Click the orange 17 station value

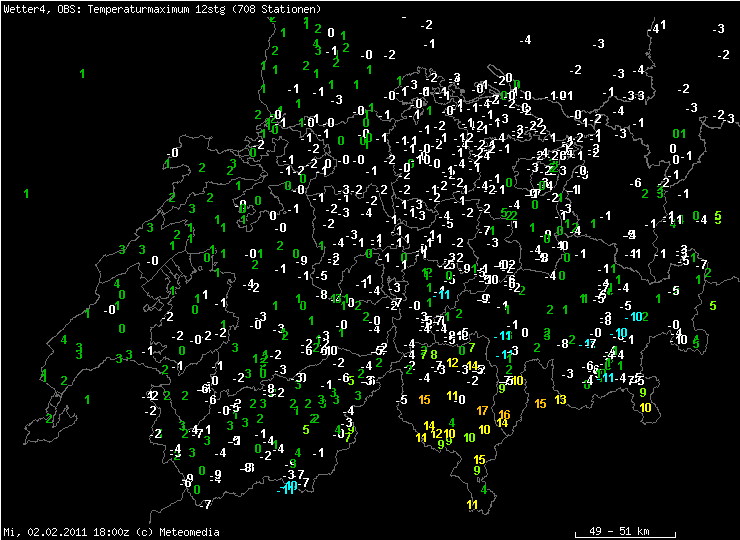[482, 410]
